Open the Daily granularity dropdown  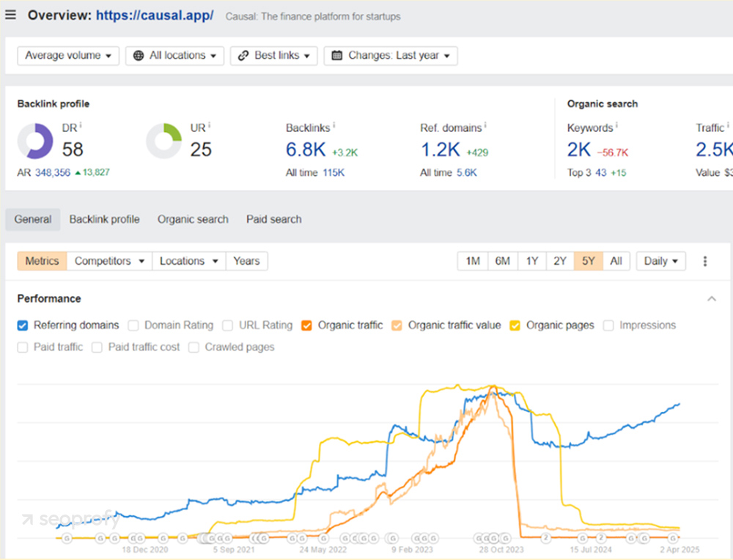pos(661,261)
